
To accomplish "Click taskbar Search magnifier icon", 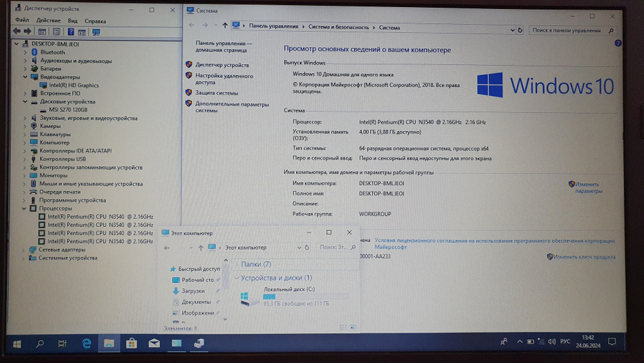I will (x=40, y=344).
